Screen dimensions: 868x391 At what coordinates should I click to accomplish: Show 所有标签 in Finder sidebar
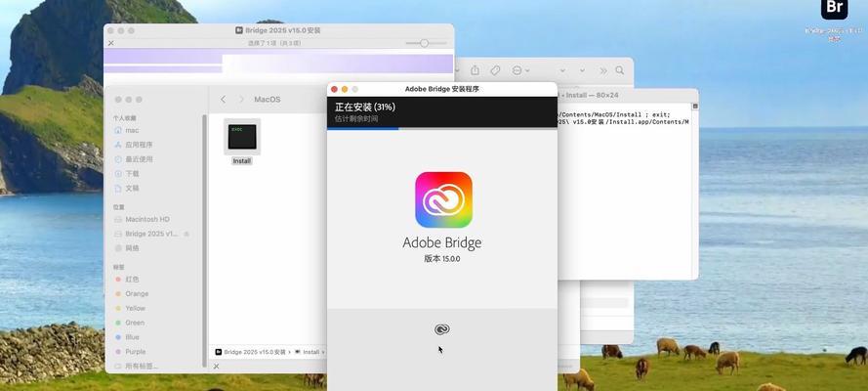click(136, 367)
